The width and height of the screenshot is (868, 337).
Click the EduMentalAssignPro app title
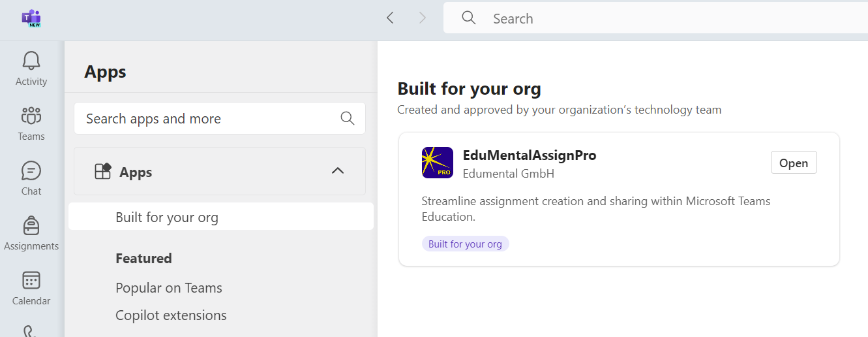[x=529, y=155]
